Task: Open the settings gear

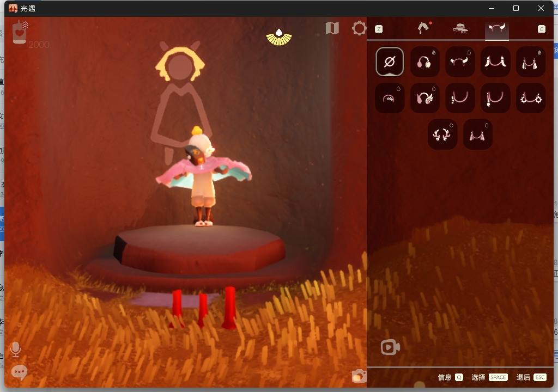Action: point(359,28)
